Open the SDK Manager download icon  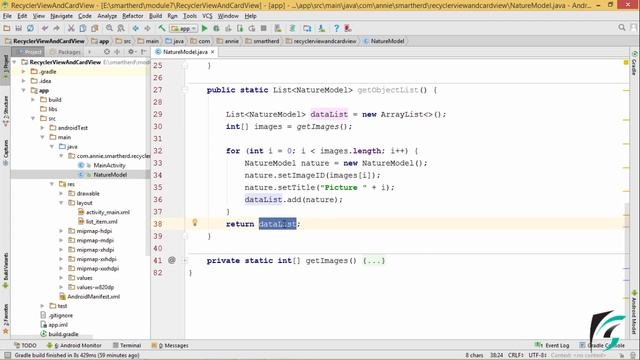point(322,28)
